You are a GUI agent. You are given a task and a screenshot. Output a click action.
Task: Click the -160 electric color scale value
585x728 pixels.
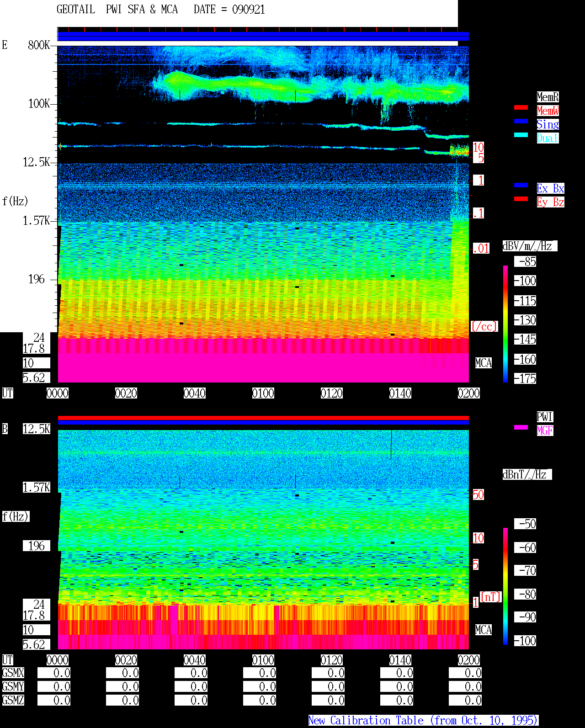coord(525,359)
